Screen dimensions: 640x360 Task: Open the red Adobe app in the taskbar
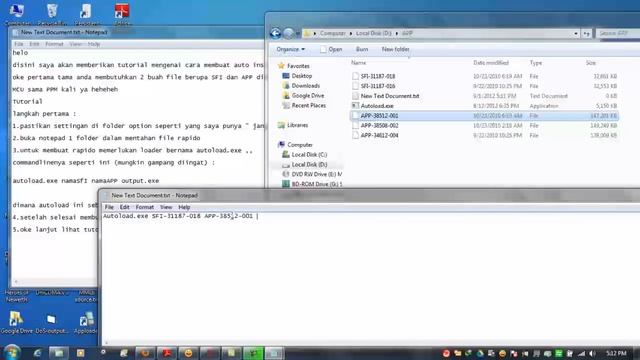(167, 353)
